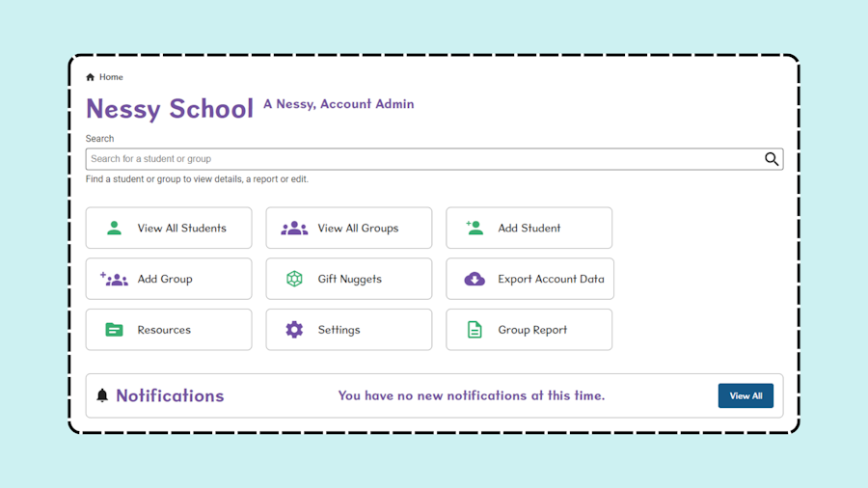
Task: Open the Settings label
Action: pyautogui.click(x=339, y=330)
